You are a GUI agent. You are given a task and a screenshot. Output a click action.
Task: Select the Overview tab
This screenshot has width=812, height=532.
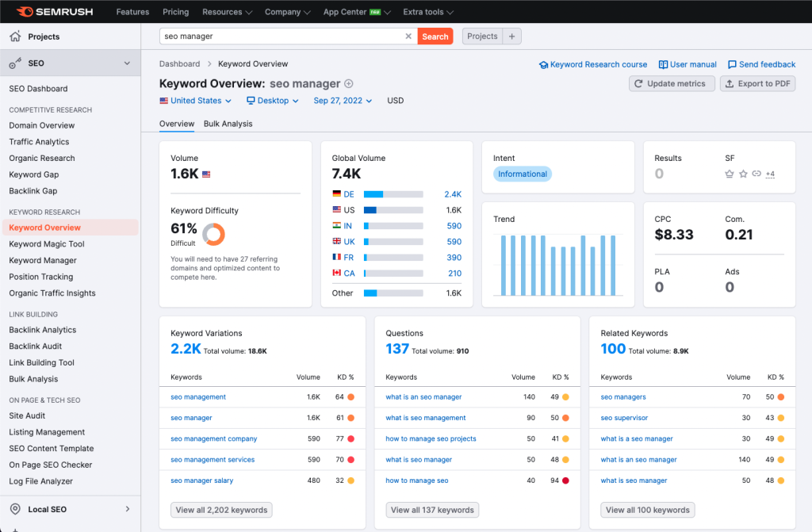pyautogui.click(x=177, y=124)
